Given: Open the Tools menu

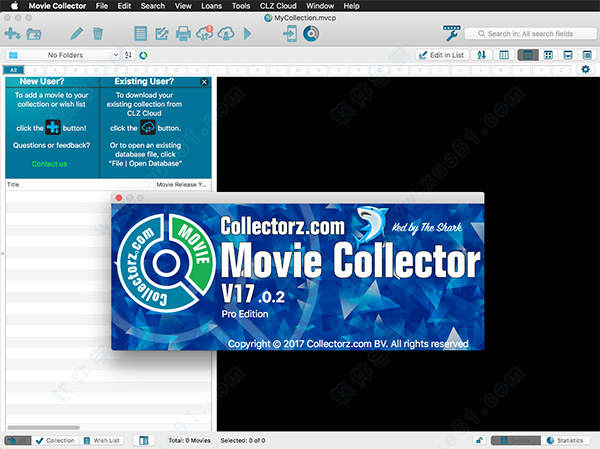Looking at the screenshot, I should (241, 6).
